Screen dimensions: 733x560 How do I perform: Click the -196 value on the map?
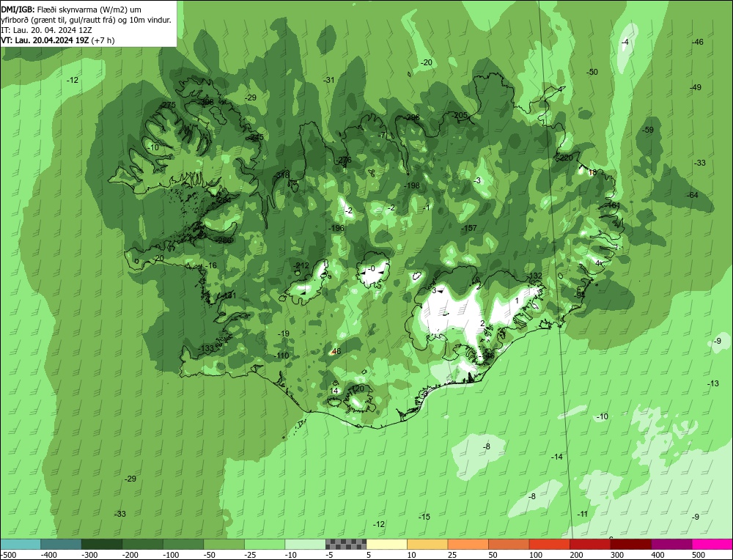point(336,228)
